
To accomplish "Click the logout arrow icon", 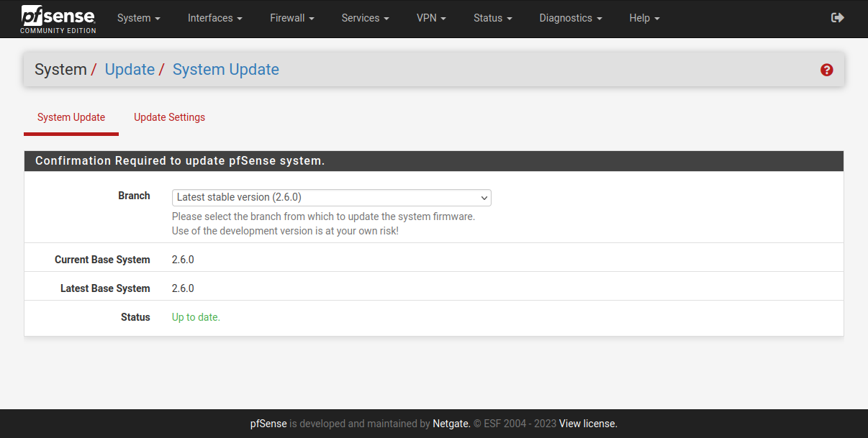I will point(837,18).
